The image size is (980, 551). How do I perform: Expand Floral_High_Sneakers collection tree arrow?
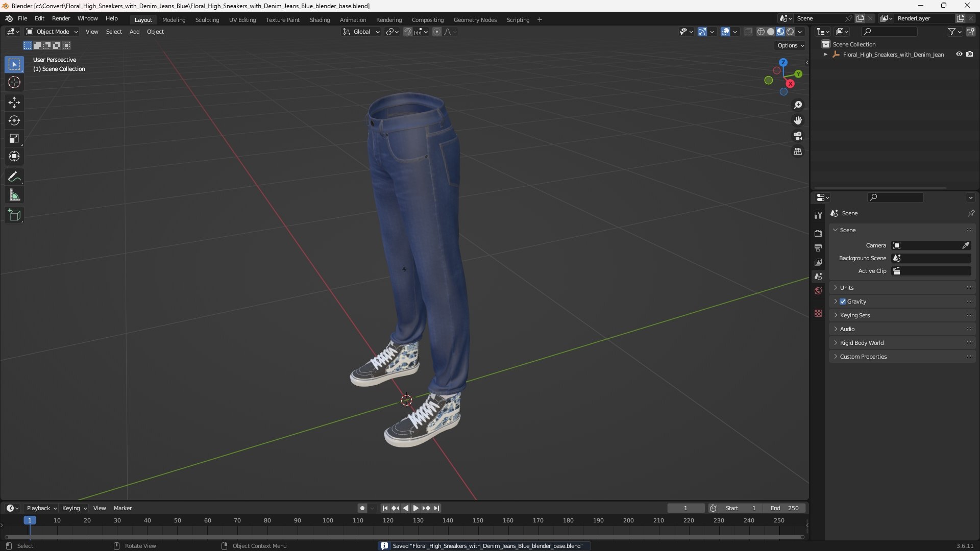coord(826,54)
